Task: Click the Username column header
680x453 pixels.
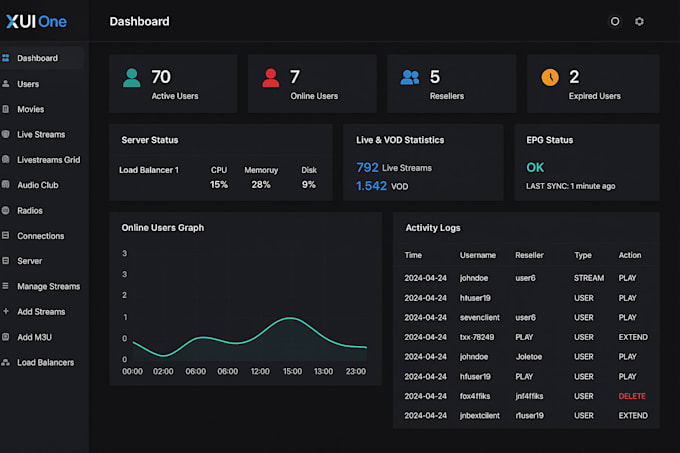Action: point(478,255)
